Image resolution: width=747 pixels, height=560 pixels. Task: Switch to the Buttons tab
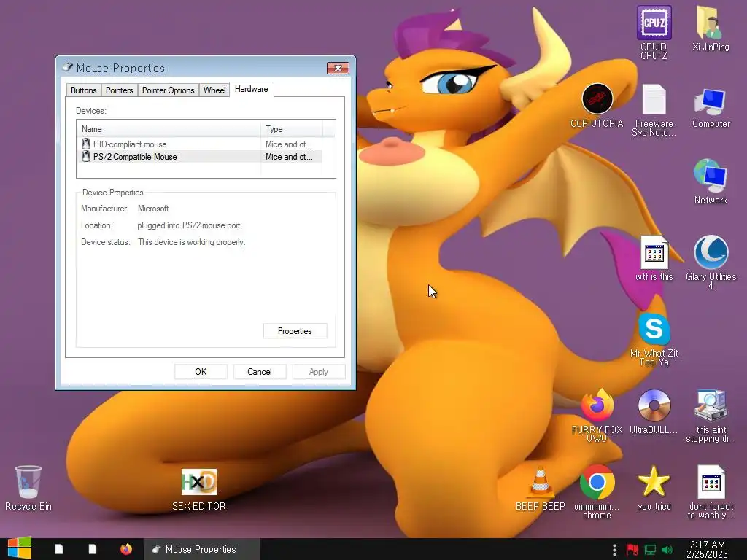(x=83, y=90)
